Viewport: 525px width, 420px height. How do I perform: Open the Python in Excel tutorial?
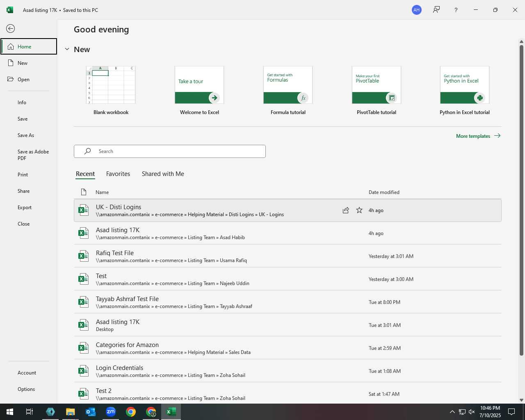[x=465, y=91]
